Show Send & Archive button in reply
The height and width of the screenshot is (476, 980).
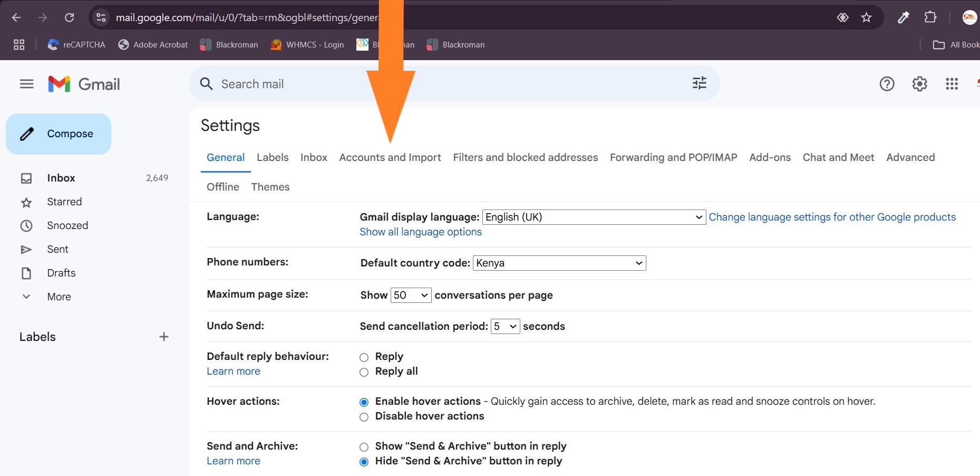click(x=363, y=446)
